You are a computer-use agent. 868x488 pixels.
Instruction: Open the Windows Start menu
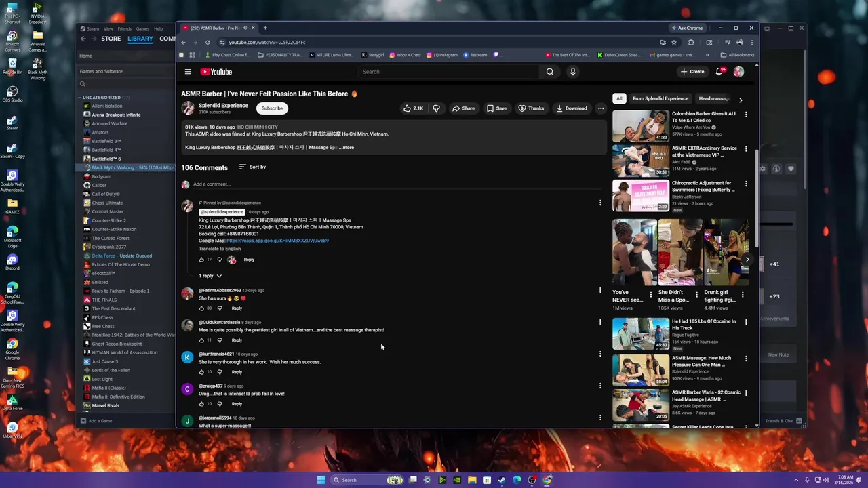click(321, 480)
